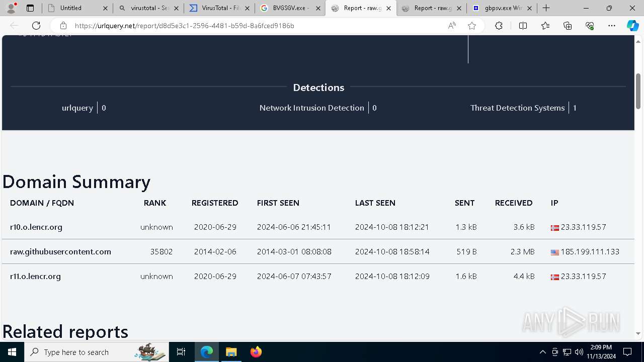This screenshot has width=644, height=362.
Task: Switch to the gbpsv.exe tab
Action: tap(502, 8)
